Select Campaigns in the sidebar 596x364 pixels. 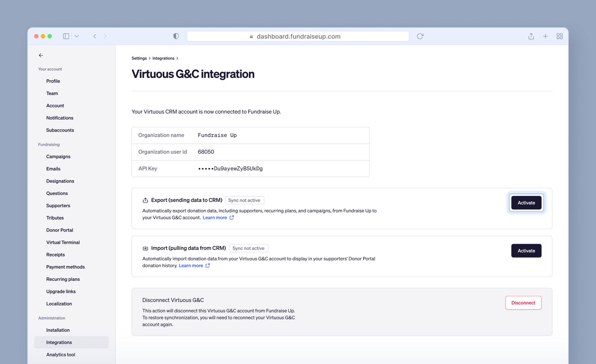[x=58, y=156]
